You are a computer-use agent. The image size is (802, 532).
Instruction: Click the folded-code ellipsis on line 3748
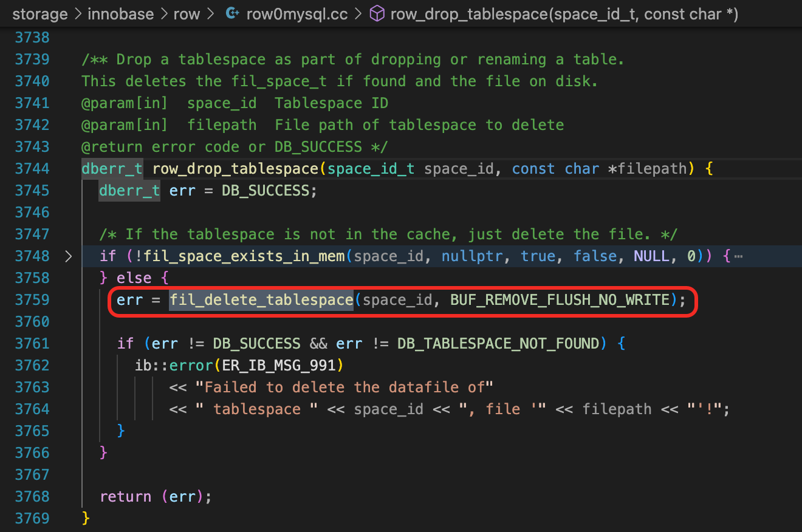click(x=738, y=256)
